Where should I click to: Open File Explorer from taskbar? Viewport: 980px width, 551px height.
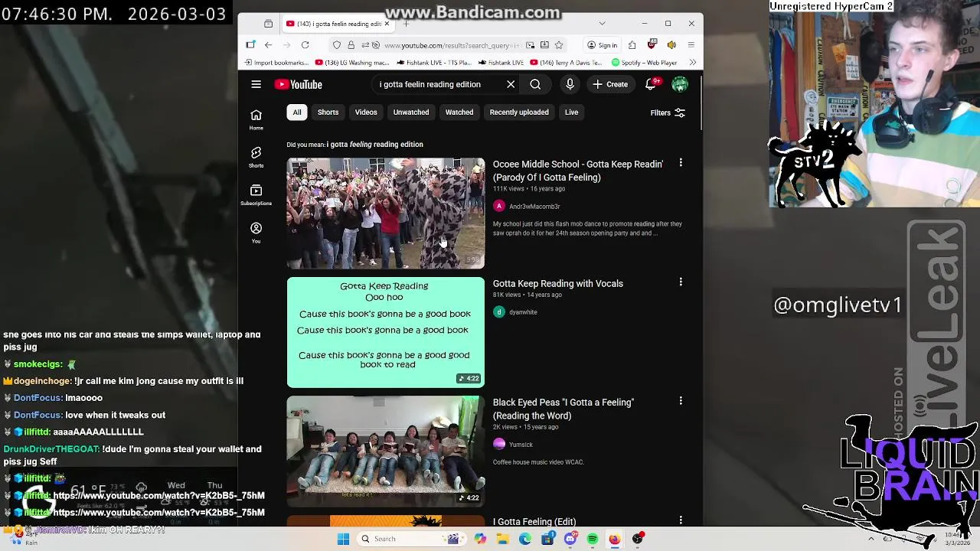(502, 539)
